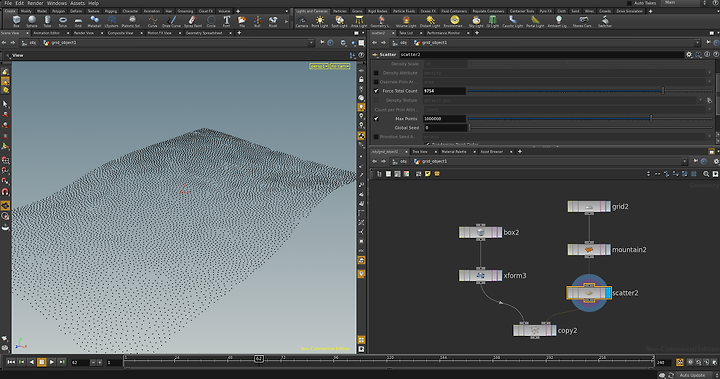Add a Point Light from the shelf
Image resolution: width=720 pixels, height=379 pixels.
pyautogui.click(x=320, y=21)
